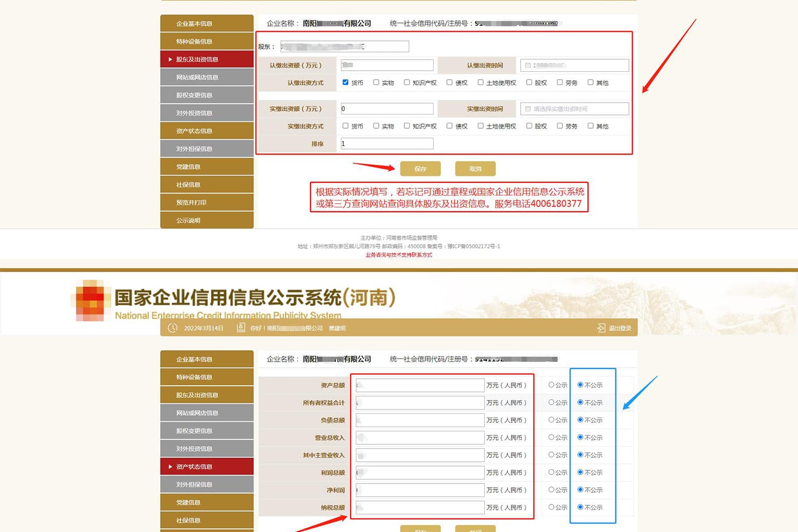
Task: Click calendar icon in 认缴出资时间 field
Action: tap(528, 65)
